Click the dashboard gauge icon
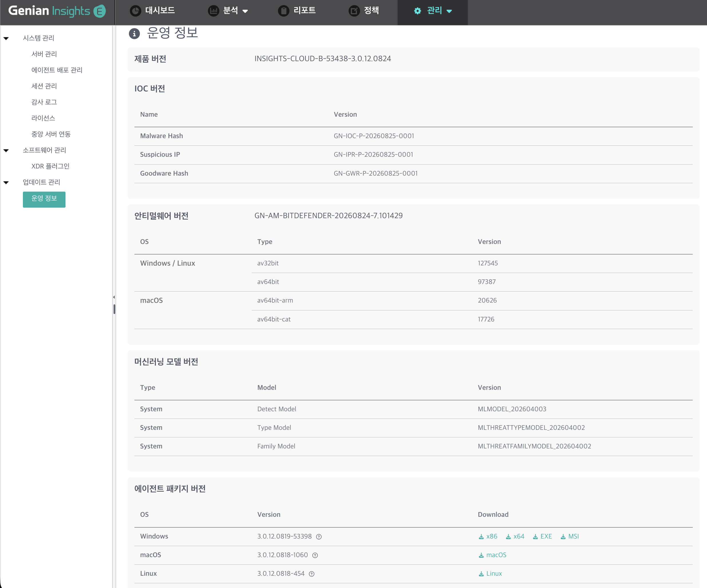The width and height of the screenshot is (707, 588). (x=135, y=11)
